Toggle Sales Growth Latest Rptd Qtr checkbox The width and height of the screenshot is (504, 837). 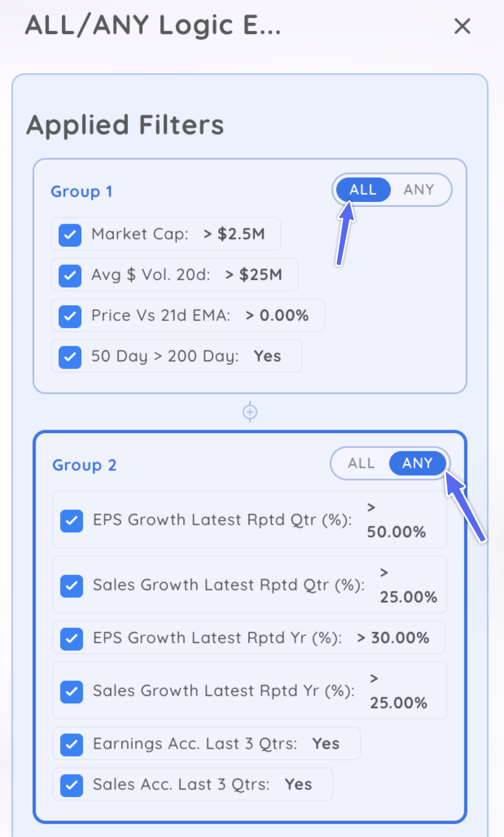pyautogui.click(x=72, y=586)
